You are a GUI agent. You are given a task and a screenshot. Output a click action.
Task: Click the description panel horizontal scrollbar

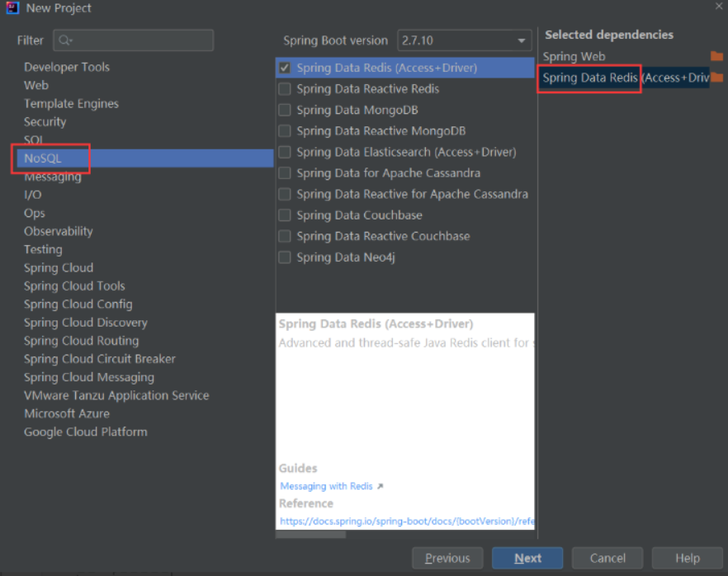310,534
